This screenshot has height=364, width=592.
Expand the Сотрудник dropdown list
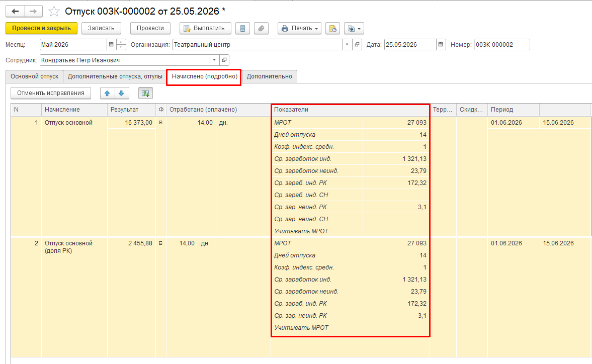(x=214, y=60)
